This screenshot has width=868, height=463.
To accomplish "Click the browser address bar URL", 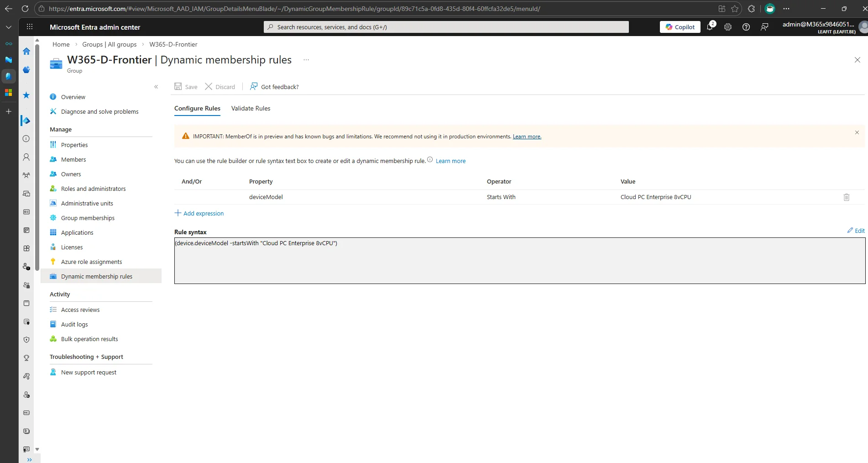I will (x=294, y=9).
